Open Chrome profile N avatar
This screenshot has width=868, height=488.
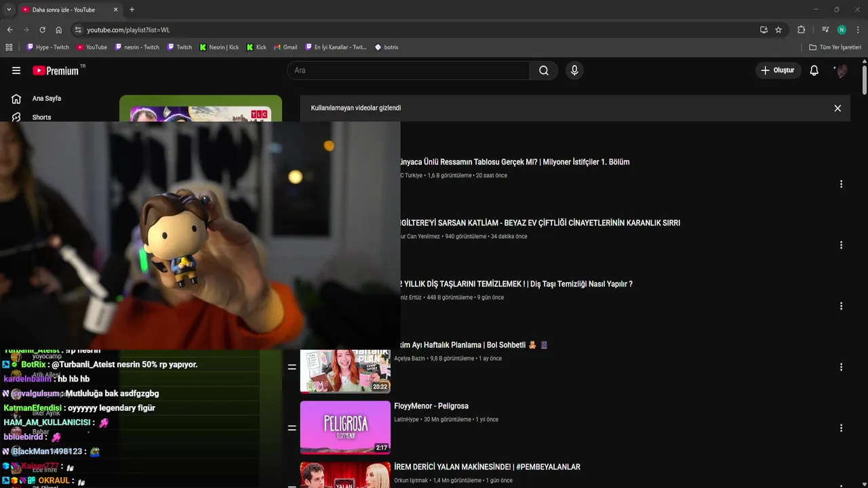click(x=842, y=30)
